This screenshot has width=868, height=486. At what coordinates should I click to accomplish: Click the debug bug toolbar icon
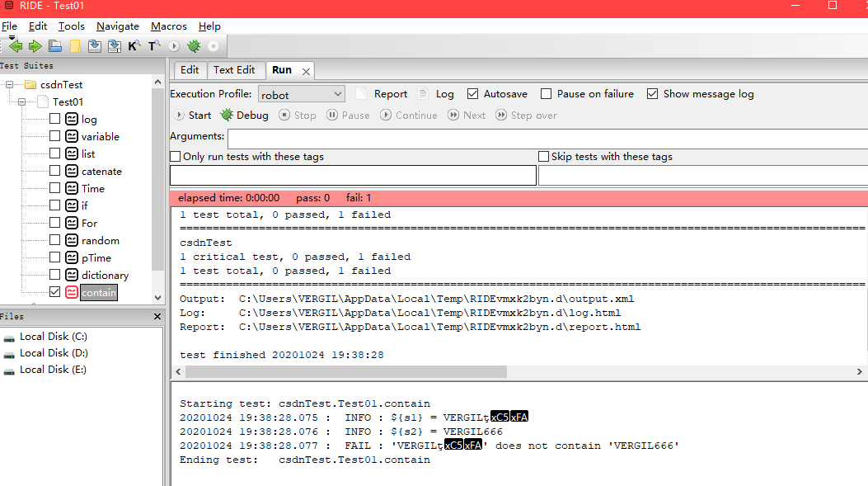tap(194, 46)
